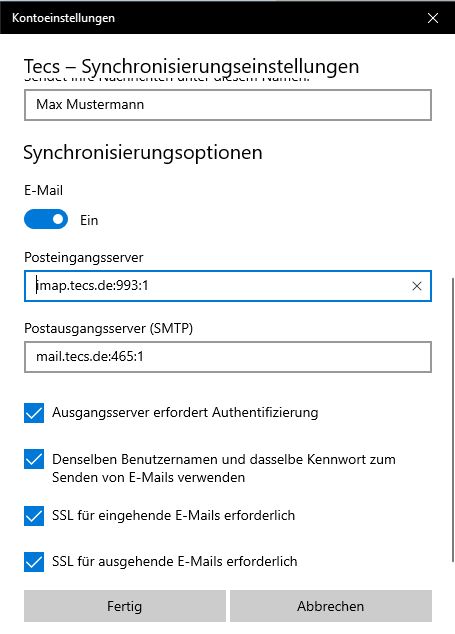Click the Posteingangsserver label text
The width and height of the screenshot is (455, 634).
click(x=84, y=258)
